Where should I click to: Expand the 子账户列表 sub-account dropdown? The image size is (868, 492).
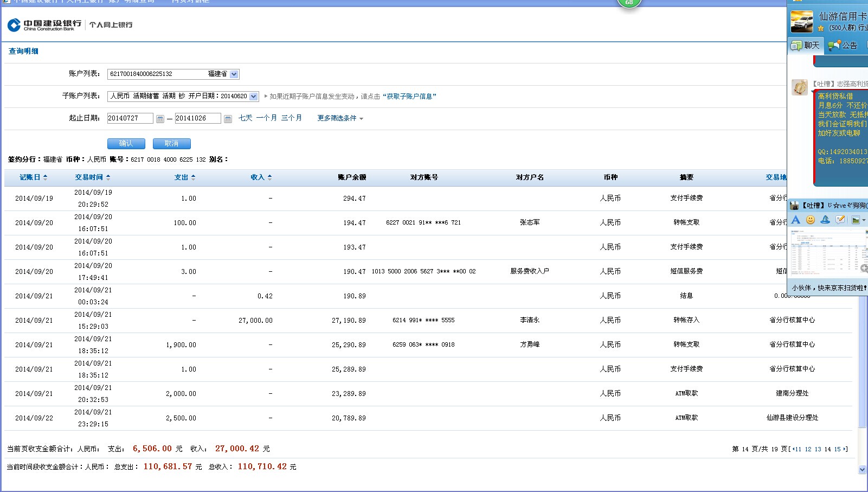click(x=253, y=97)
